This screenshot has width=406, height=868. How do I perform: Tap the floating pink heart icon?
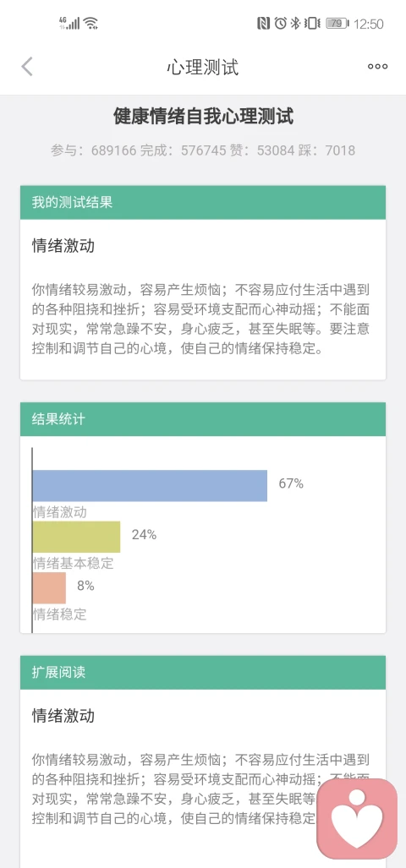point(357,819)
